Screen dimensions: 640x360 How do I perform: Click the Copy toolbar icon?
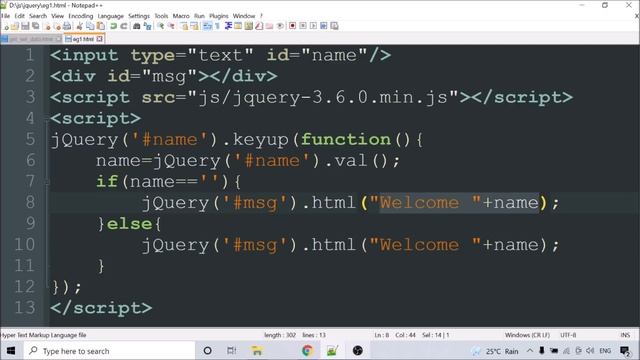pyautogui.click(x=90, y=26)
